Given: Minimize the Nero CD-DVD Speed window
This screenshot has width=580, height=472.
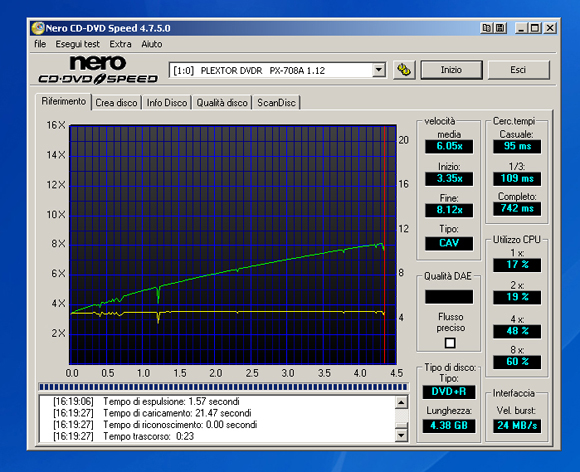Looking at the screenshot, I should 522,28.
